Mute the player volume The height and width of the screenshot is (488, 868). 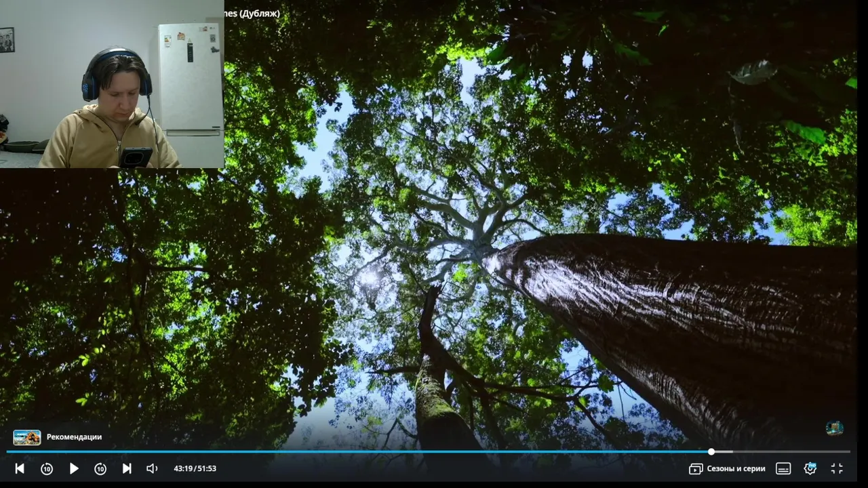point(152,468)
